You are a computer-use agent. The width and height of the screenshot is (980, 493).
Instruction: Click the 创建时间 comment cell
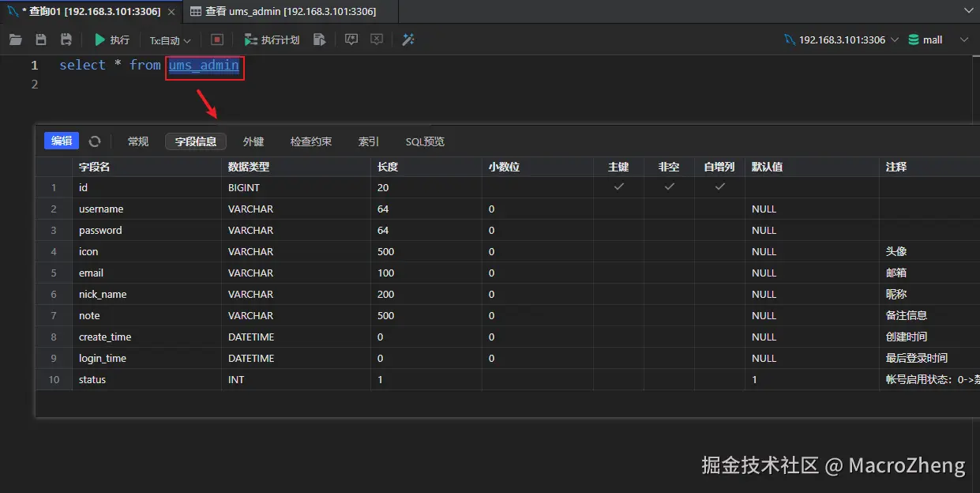pos(929,337)
